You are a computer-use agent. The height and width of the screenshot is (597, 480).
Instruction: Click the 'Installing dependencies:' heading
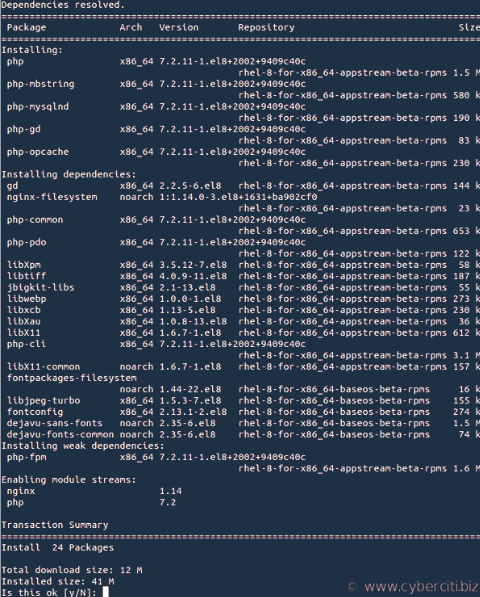tap(69, 174)
